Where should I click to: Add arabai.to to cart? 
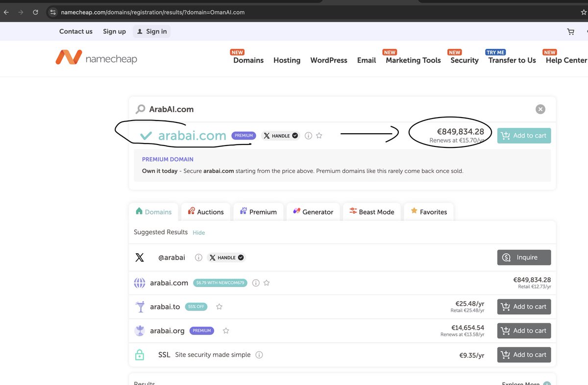(524, 307)
